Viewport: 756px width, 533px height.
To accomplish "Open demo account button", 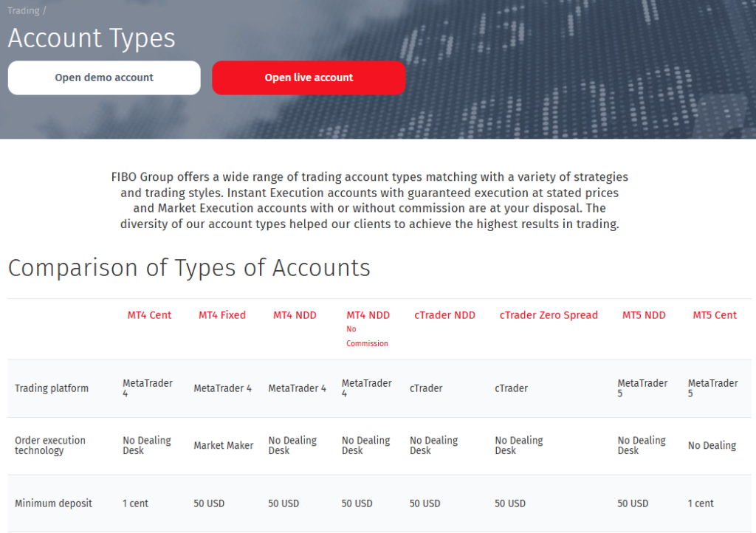I will point(104,78).
